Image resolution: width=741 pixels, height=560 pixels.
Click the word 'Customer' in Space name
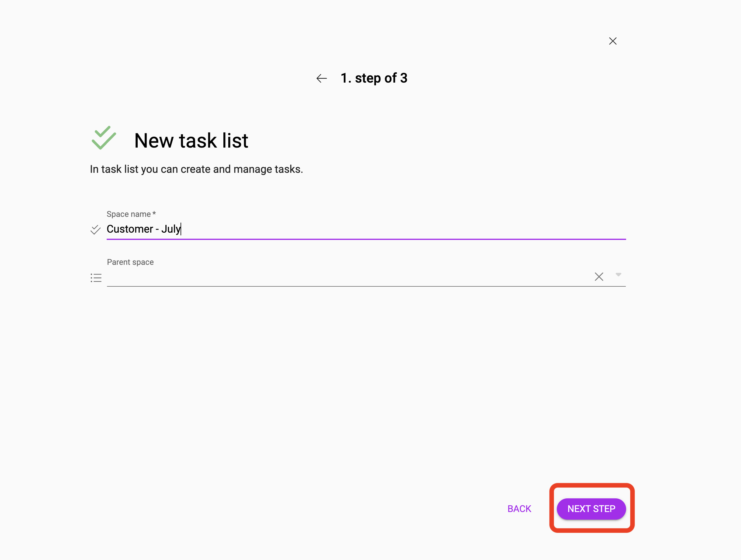point(130,229)
